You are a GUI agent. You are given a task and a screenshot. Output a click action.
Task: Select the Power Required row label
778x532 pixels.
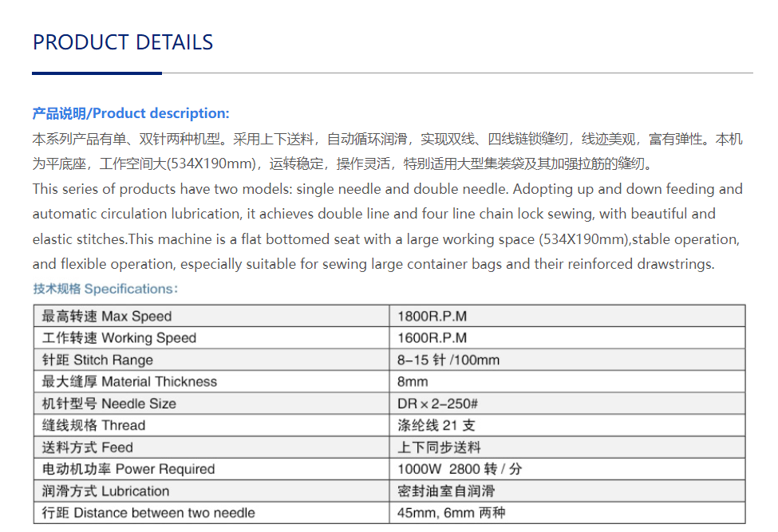point(128,469)
